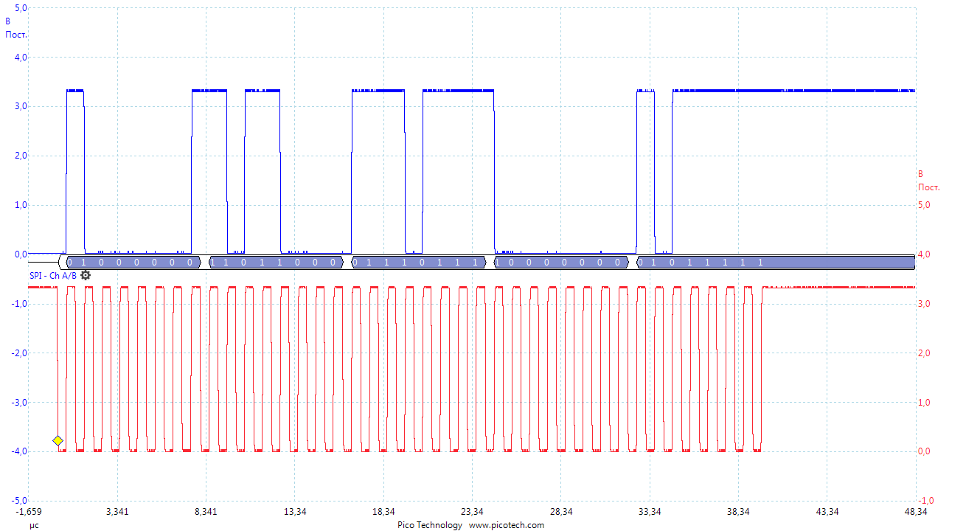Select decoded SPI packet 1 0 0 0 0 0 0 0
980x531 pixels.
point(560,263)
